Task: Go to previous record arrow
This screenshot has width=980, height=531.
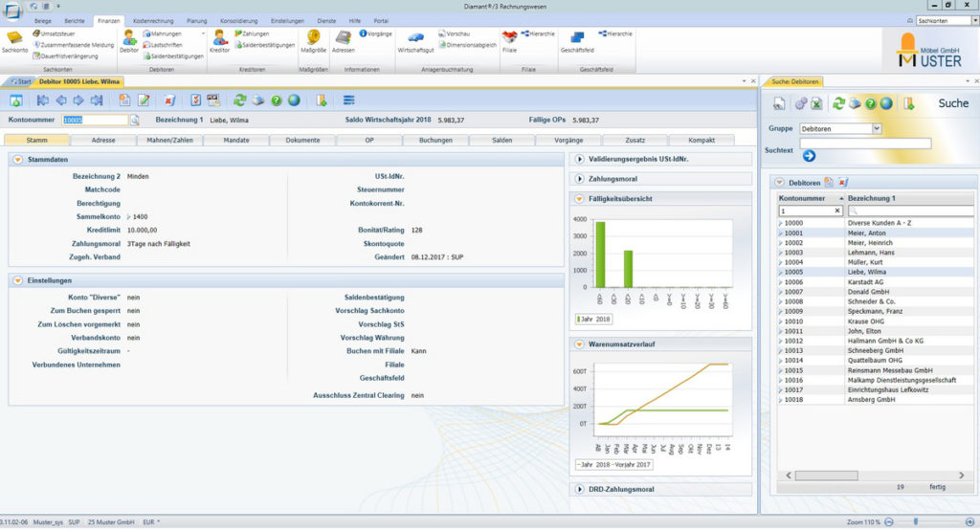Action: pos(60,100)
